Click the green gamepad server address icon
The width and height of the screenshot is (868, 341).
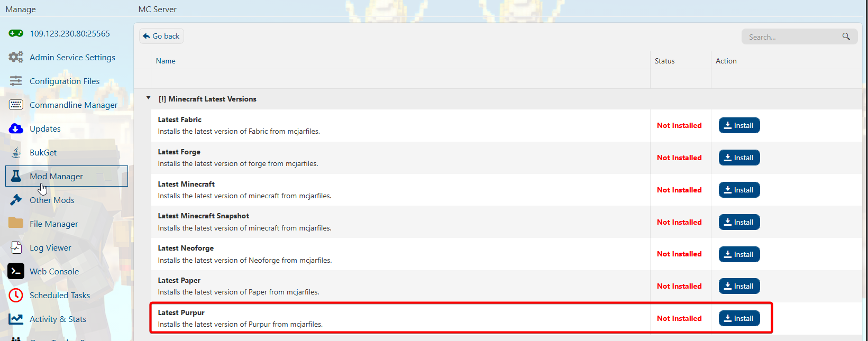(16, 33)
